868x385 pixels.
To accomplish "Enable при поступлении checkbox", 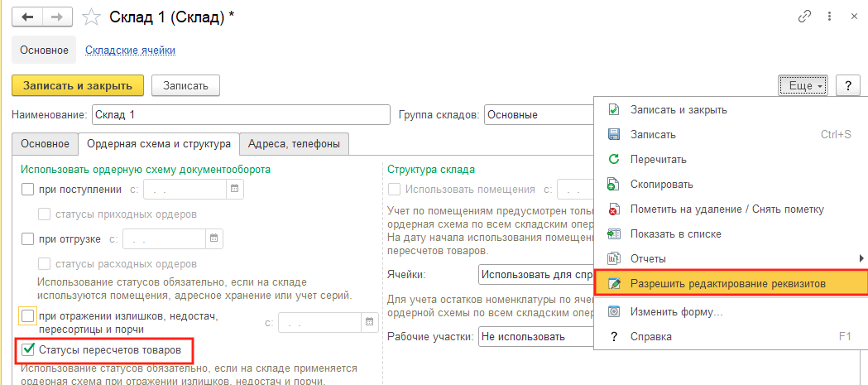I will pyautogui.click(x=27, y=190).
